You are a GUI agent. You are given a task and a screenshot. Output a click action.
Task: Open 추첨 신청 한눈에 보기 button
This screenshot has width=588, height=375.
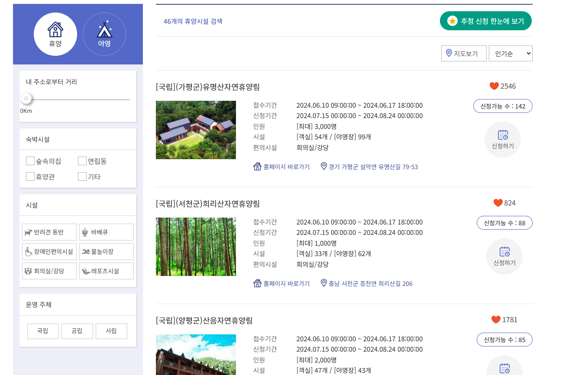coord(486,21)
